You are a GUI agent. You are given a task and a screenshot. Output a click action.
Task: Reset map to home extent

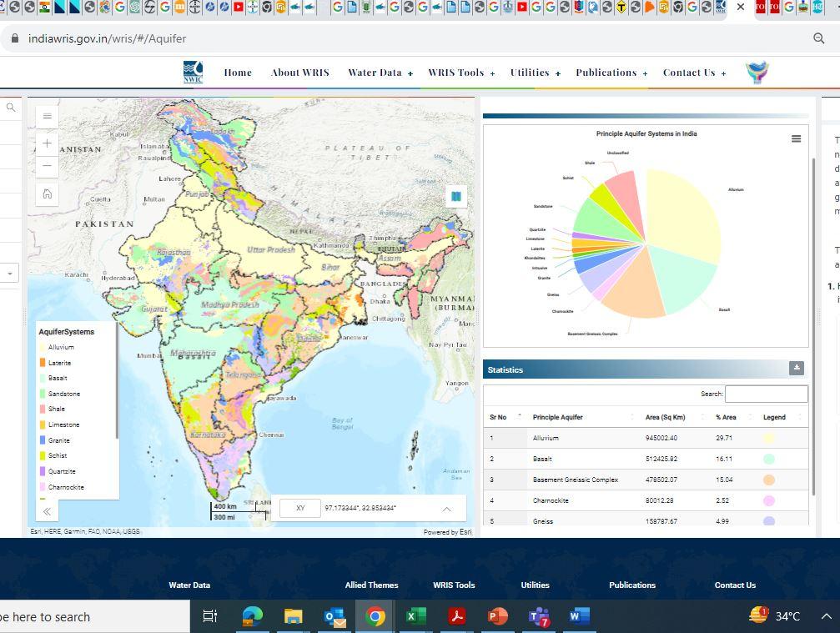(48, 193)
